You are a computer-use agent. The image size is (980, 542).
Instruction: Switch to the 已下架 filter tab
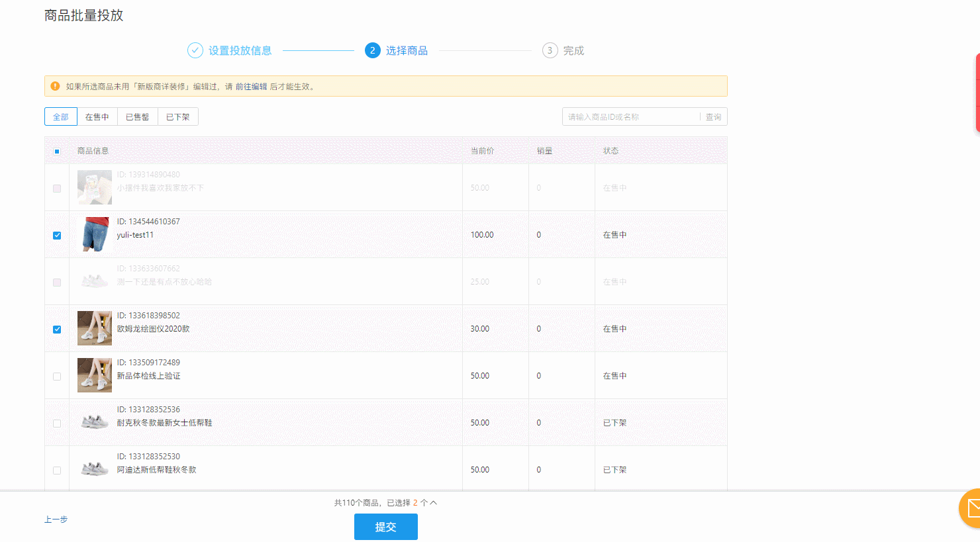point(178,116)
